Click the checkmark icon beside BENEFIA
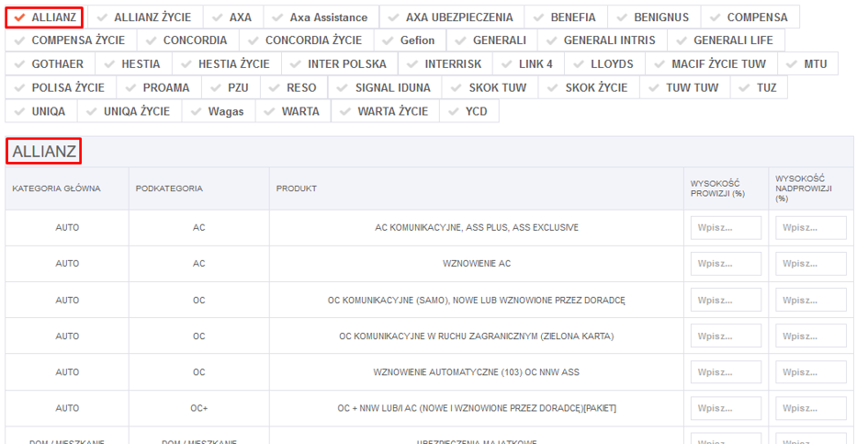Viewport: 868px width, 444px height. coord(537,17)
